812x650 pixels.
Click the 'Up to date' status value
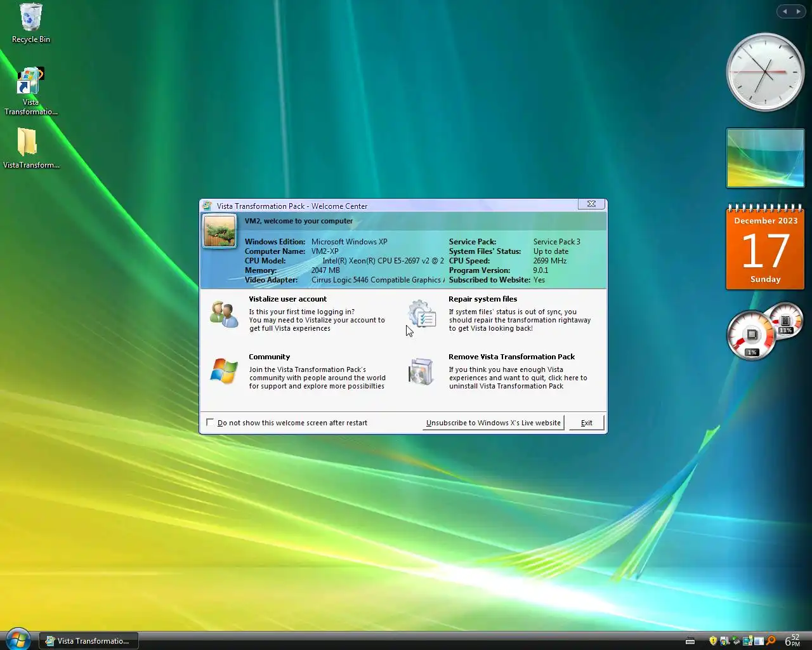pos(551,251)
